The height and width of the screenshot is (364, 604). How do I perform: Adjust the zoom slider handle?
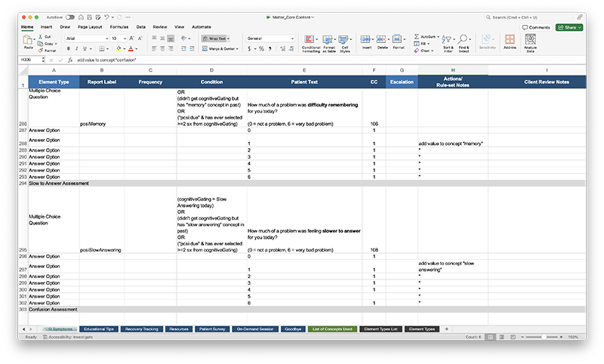(x=544, y=337)
